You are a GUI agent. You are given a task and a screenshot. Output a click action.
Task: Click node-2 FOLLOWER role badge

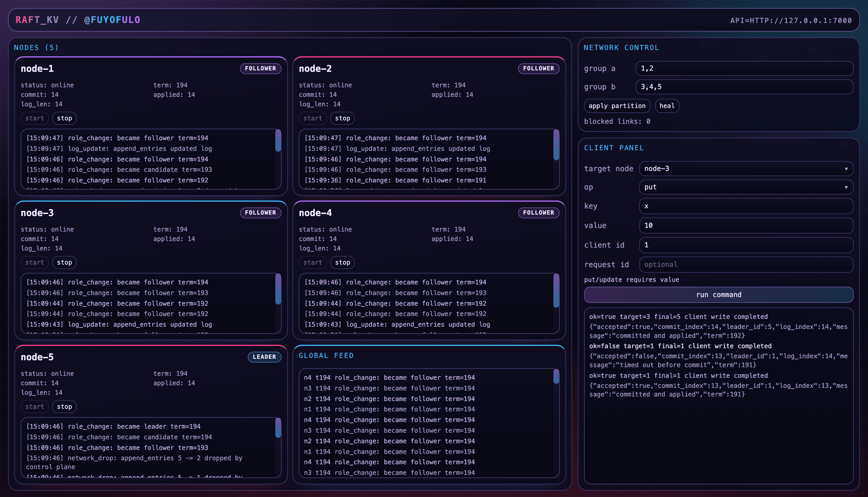click(538, 68)
